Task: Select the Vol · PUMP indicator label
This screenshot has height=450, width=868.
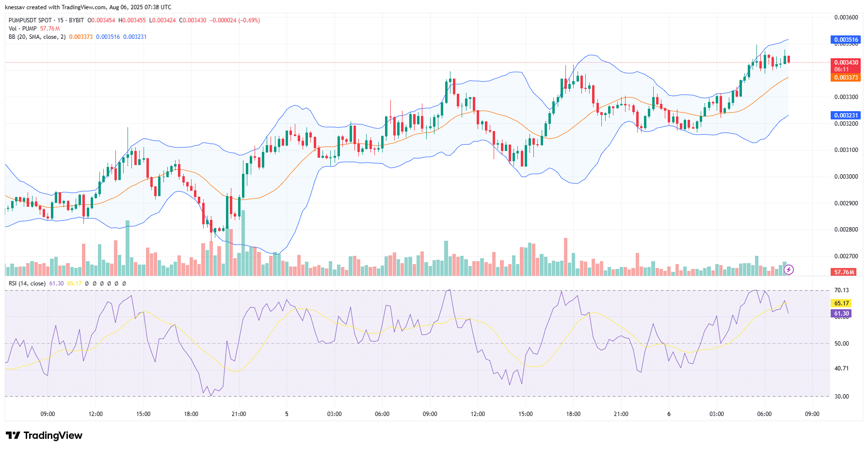Action: pyautogui.click(x=23, y=29)
